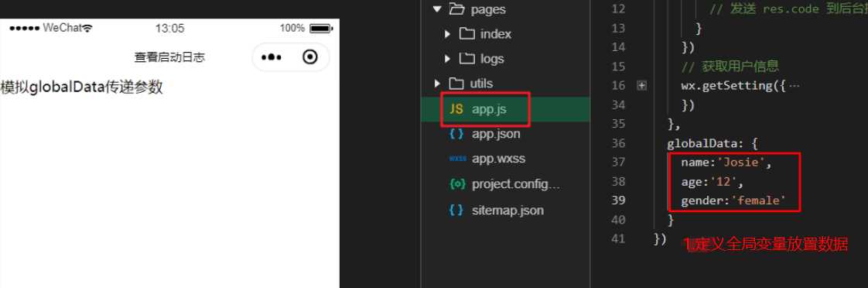Expand the logs folder arrow
The height and width of the screenshot is (288, 868).
[x=447, y=59]
